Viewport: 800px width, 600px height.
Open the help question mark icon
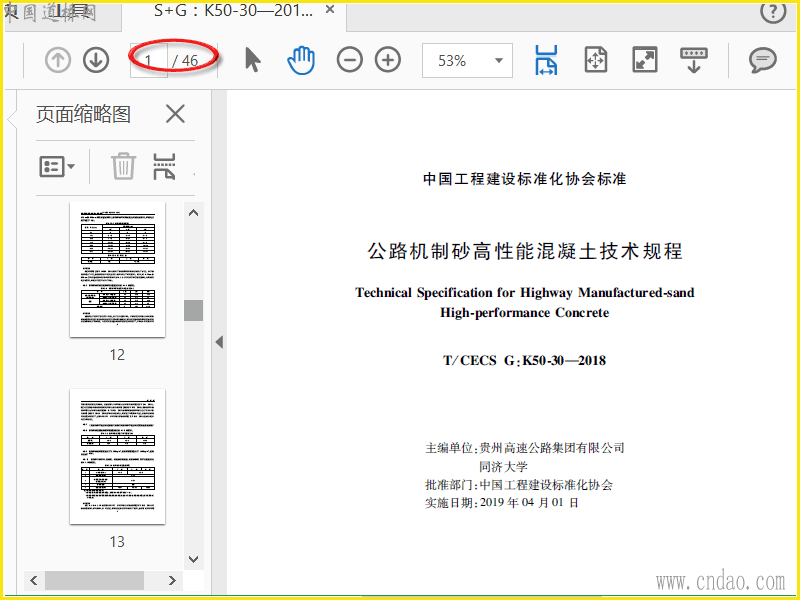click(773, 11)
